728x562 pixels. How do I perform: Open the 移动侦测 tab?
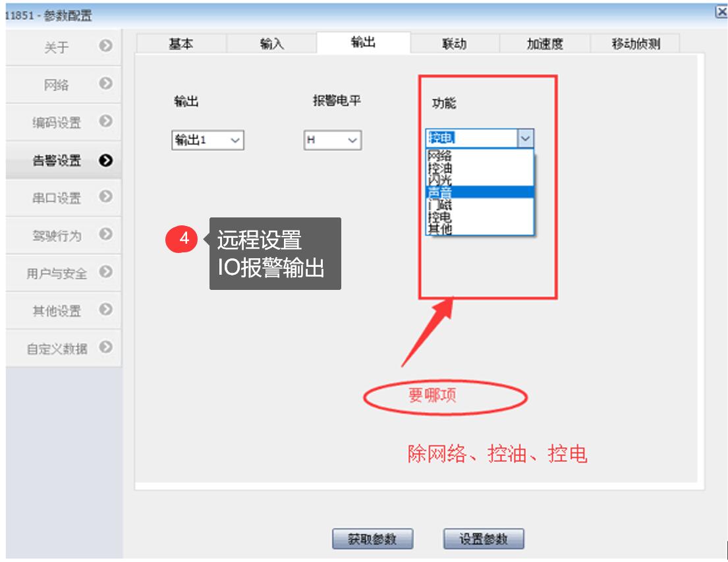pos(635,43)
